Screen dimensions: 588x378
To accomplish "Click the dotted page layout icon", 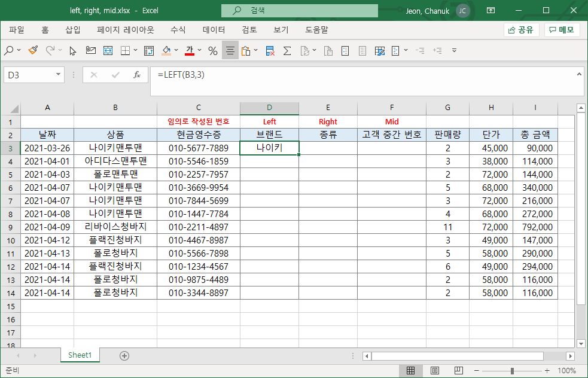I will [x=345, y=51].
